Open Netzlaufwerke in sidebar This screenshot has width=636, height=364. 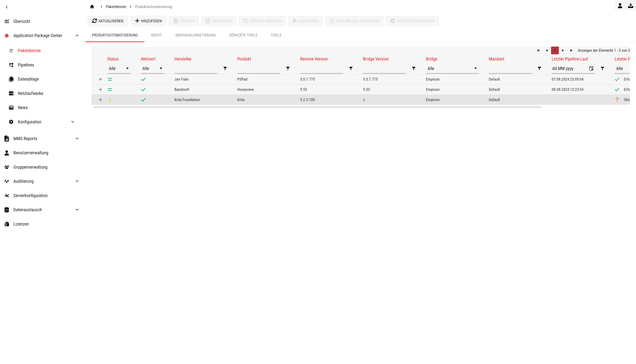click(x=31, y=93)
